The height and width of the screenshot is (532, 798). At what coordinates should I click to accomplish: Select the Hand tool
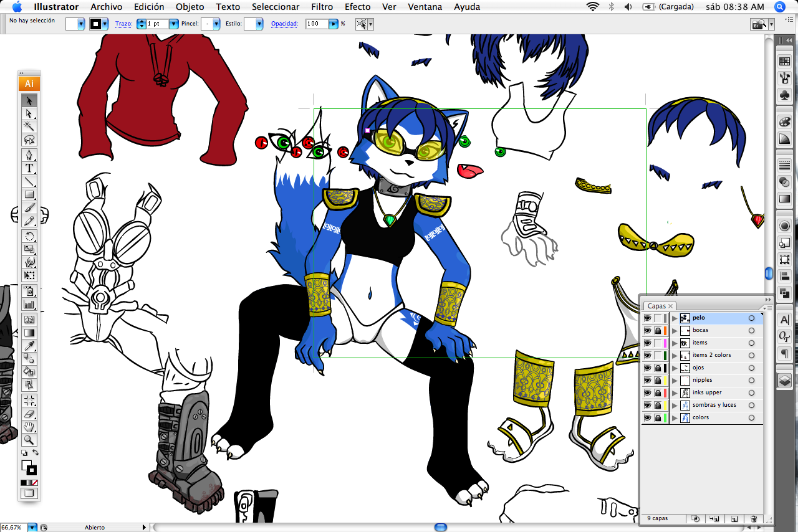click(x=29, y=427)
